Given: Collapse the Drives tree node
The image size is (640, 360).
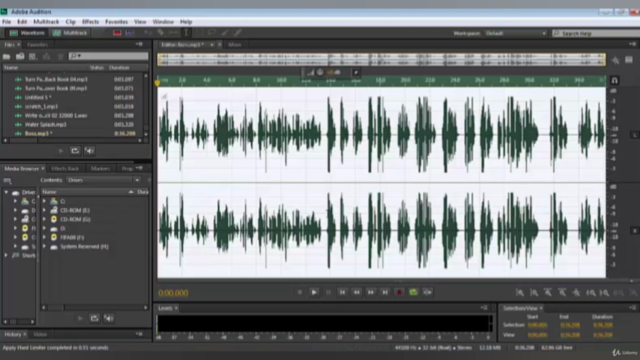Looking at the screenshot, I should 6,192.
